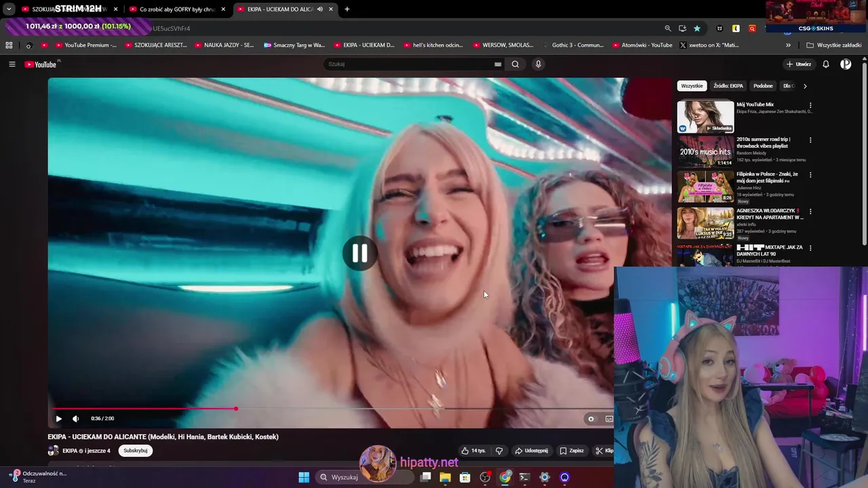Go to the YouTube home logo

[41, 64]
